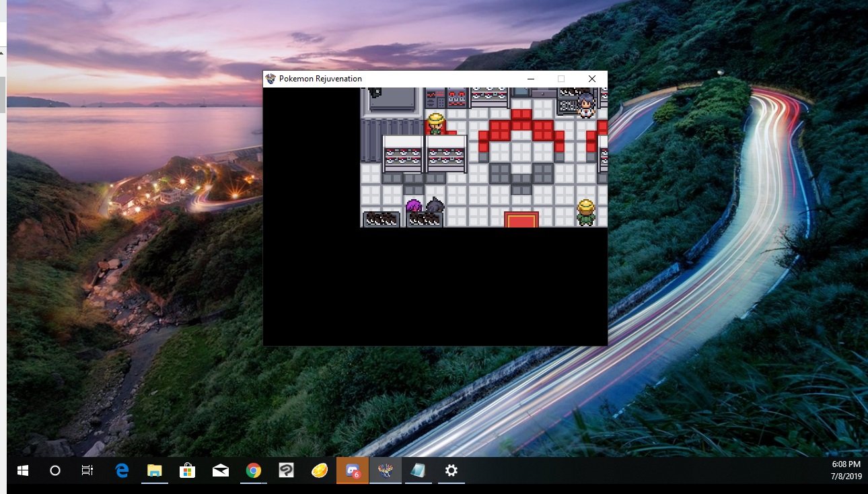Open Discord with 6 notifications badge

point(353,471)
